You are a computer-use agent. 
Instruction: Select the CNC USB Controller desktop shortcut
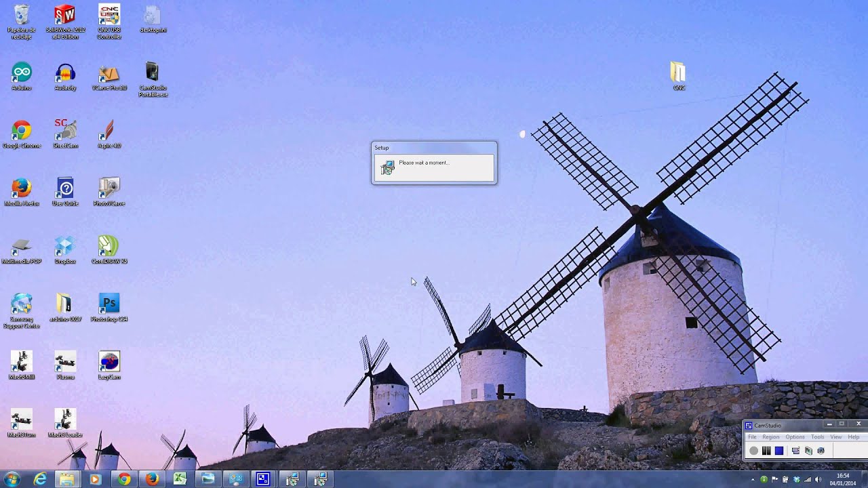coord(109,22)
